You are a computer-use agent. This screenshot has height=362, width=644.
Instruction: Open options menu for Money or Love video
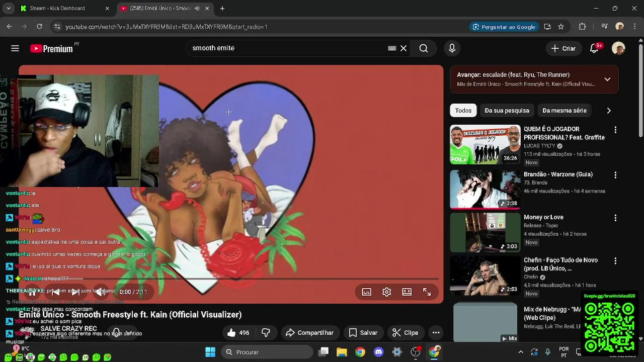[x=615, y=218]
